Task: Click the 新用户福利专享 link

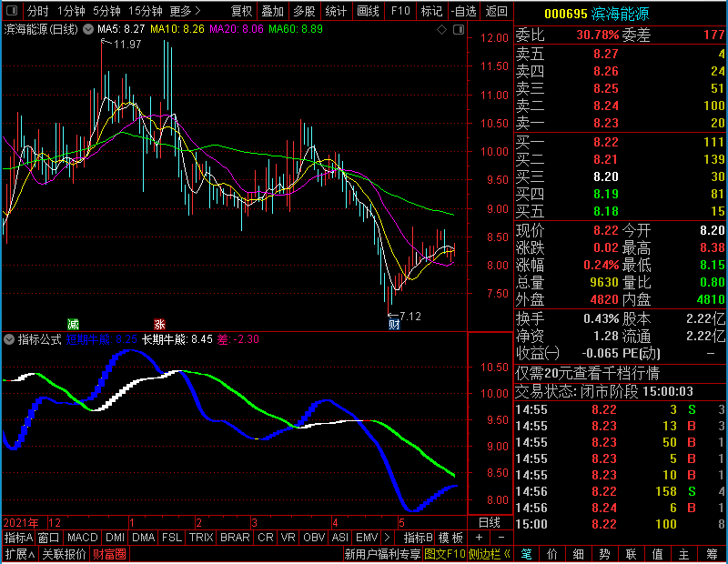Action: point(382,554)
